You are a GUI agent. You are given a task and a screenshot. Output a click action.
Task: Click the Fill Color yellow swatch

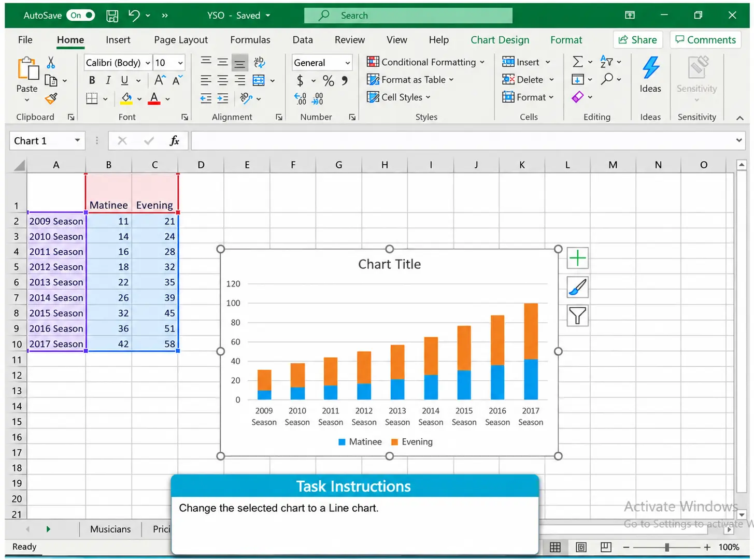[126, 98]
